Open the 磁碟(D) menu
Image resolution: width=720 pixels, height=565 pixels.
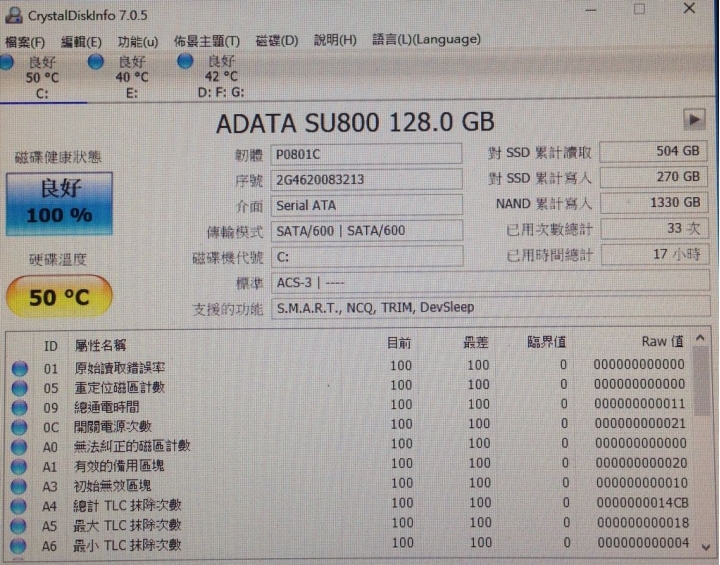[x=277, y=40]
